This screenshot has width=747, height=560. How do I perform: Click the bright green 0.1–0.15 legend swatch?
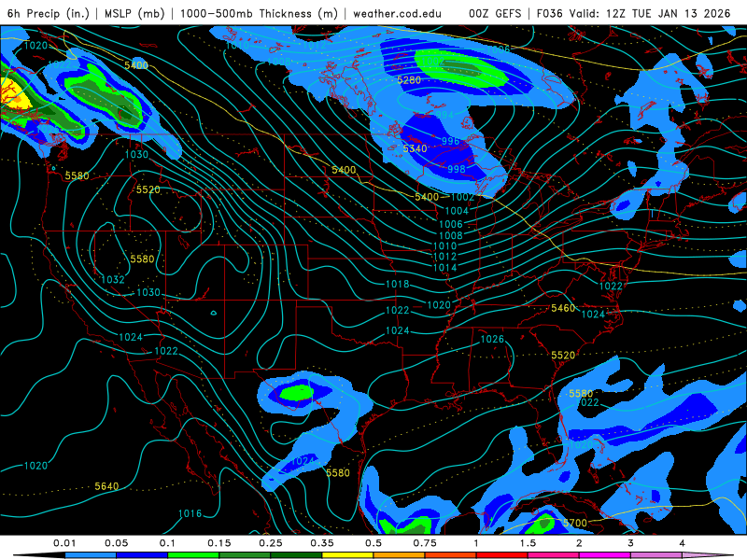click(193, 555)
